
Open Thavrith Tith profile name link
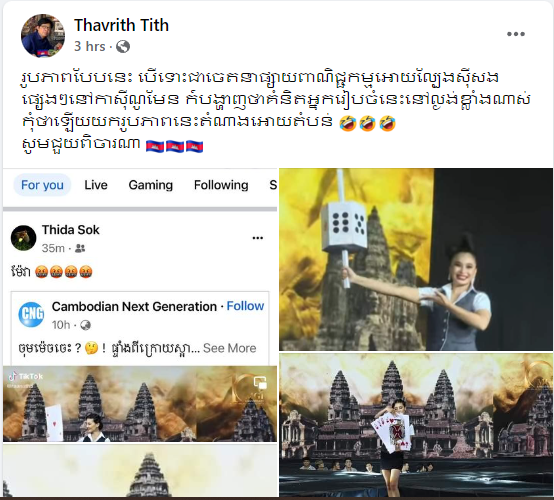coord(121,25)
